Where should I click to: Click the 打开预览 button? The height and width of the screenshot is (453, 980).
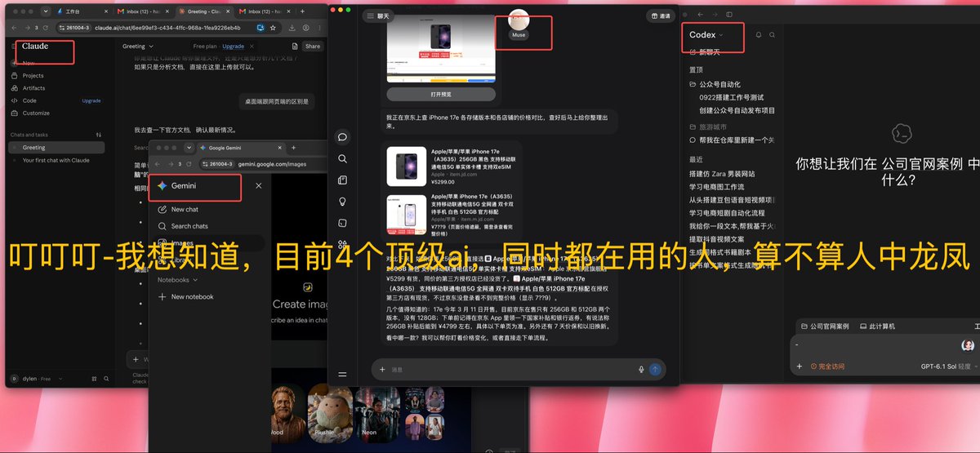[441, 94]
